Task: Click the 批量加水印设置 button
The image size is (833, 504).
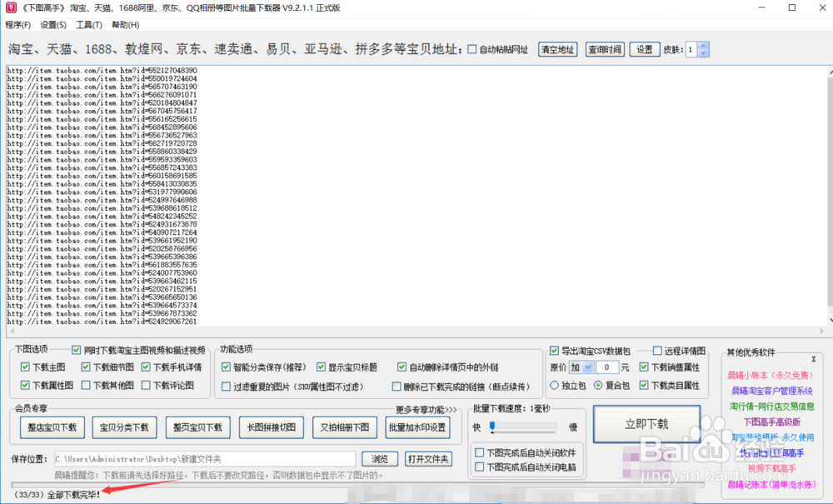Action: click(417, 427)
